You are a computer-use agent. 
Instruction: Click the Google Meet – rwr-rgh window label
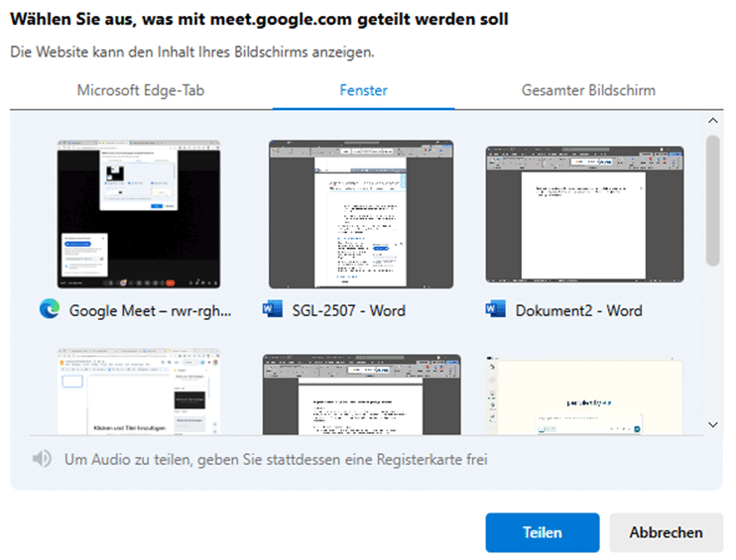[150, 310]
